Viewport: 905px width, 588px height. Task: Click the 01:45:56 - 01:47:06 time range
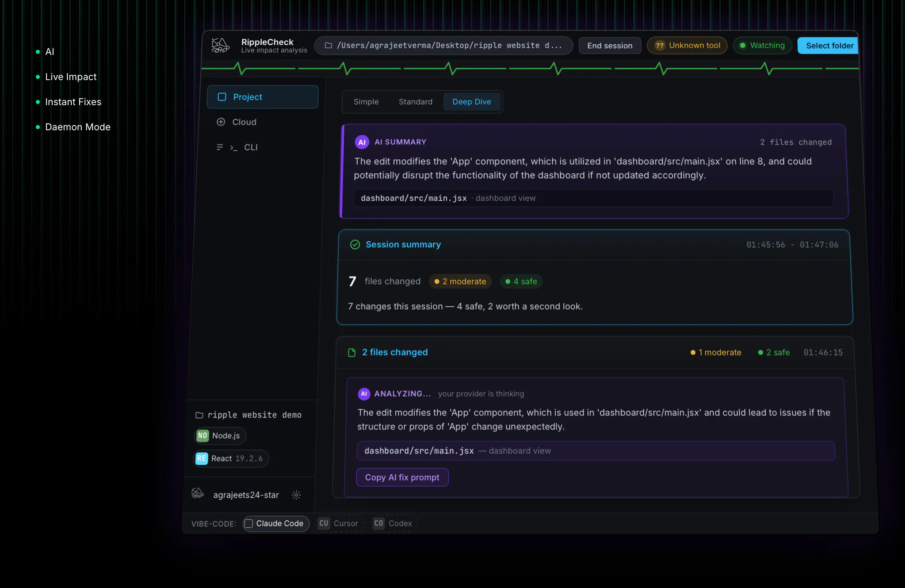click(792, 245)
